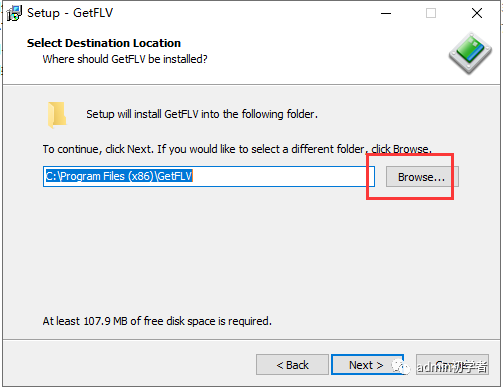Click the yellow folder icon
The image size is (503, 389).
(57, 115)
